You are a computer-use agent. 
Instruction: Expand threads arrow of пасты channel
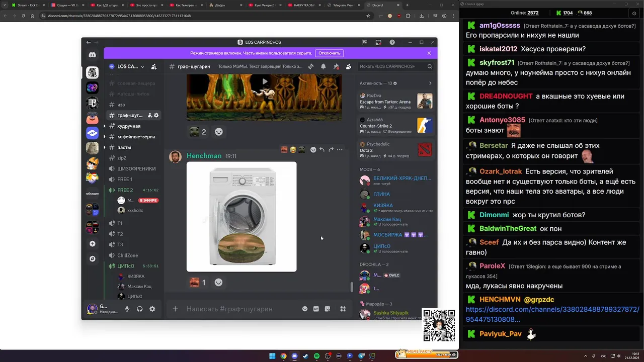click(105, 147)
